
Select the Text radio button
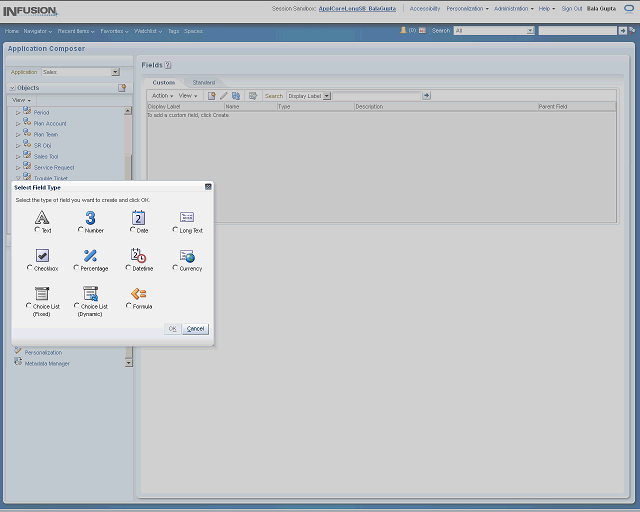(37, 230)
